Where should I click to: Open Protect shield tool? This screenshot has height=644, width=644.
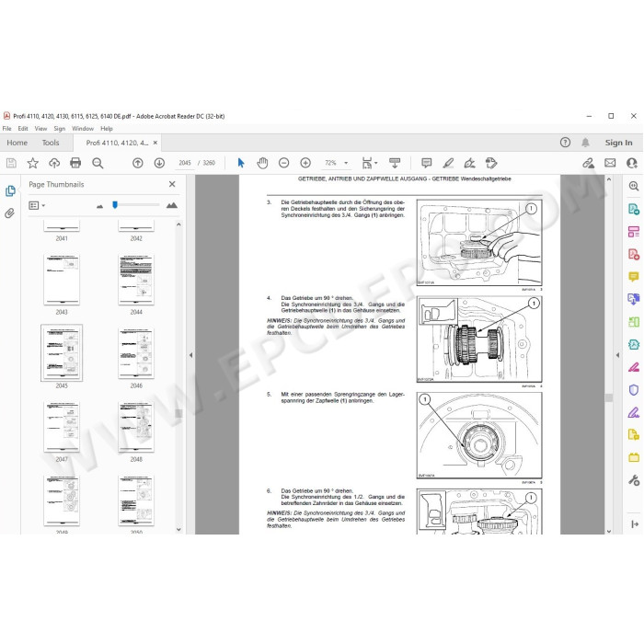pyautogui.click(x=634, y=389)
